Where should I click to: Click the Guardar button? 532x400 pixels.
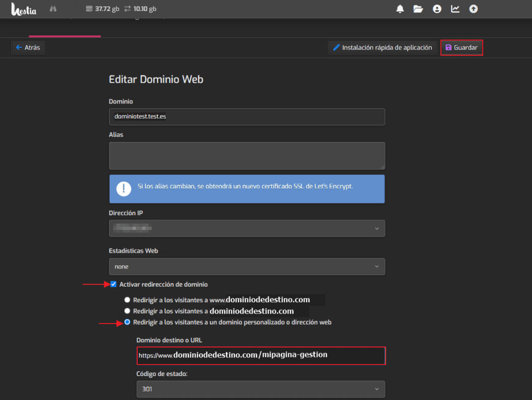461,47
